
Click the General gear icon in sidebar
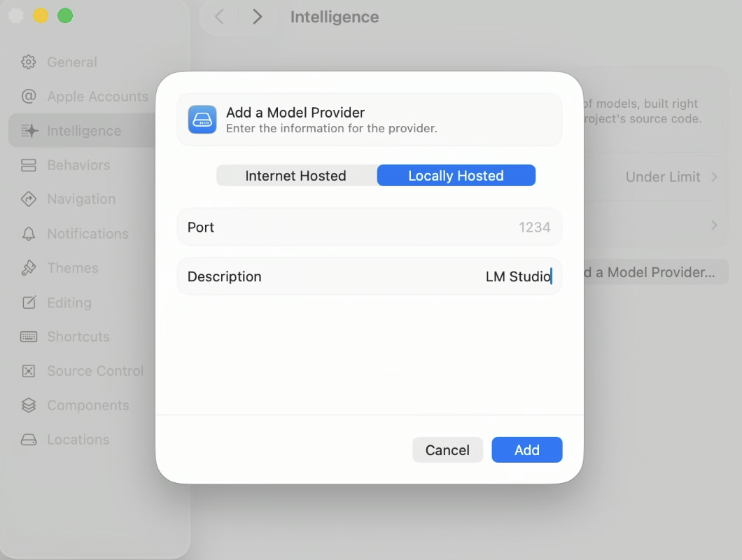coord(29,62)
